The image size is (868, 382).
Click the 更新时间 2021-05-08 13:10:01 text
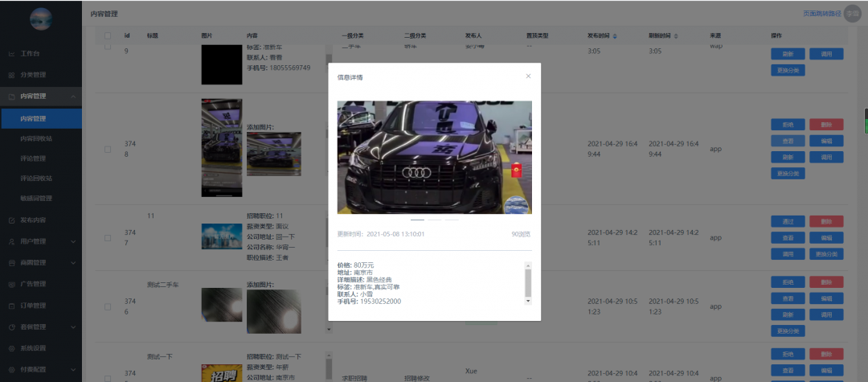tap(381, 234)
